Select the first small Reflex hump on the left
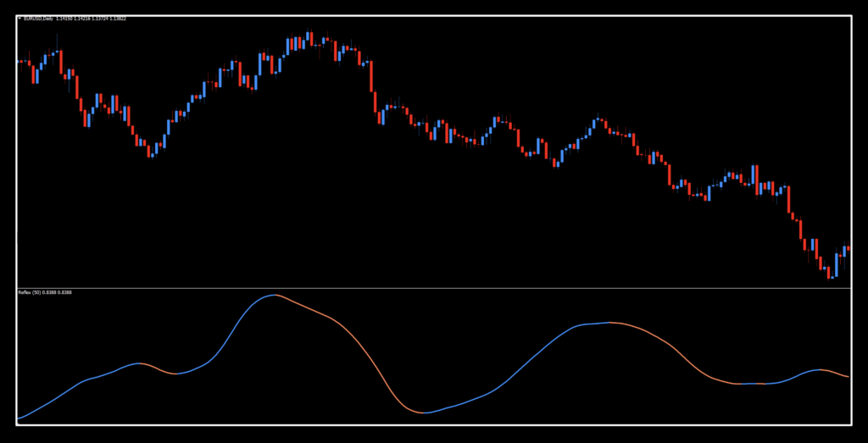 pos(140,363)
